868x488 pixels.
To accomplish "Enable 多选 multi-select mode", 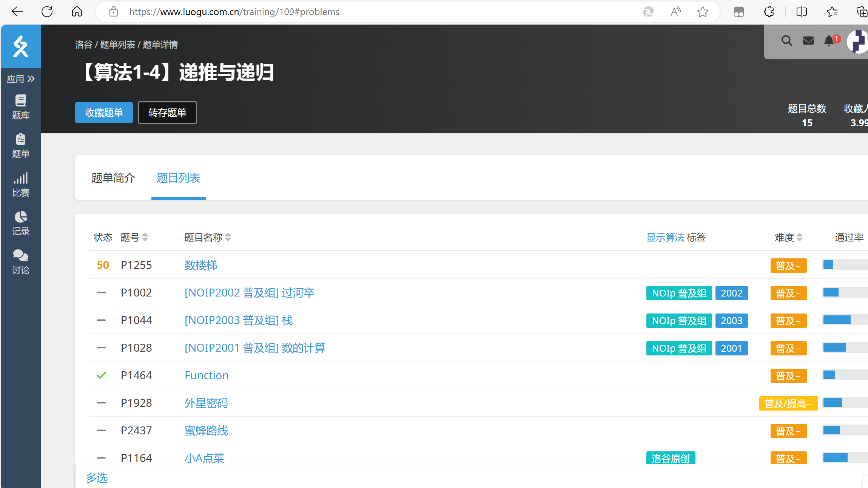I will 97,478.
